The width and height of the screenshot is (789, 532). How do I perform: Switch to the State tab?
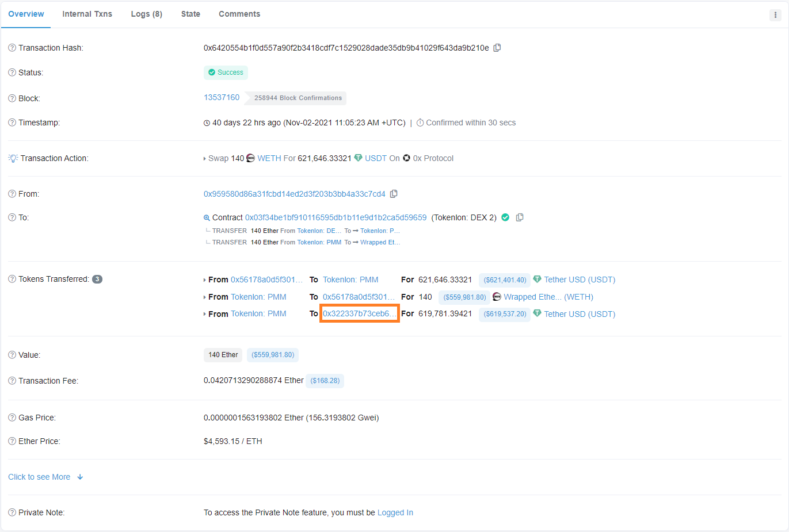tap(190, 14)
